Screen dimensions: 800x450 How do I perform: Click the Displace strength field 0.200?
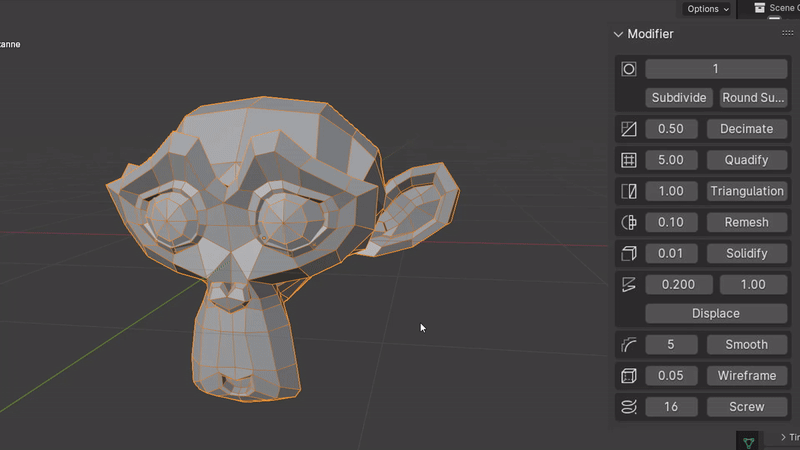(x=679, y=284)
